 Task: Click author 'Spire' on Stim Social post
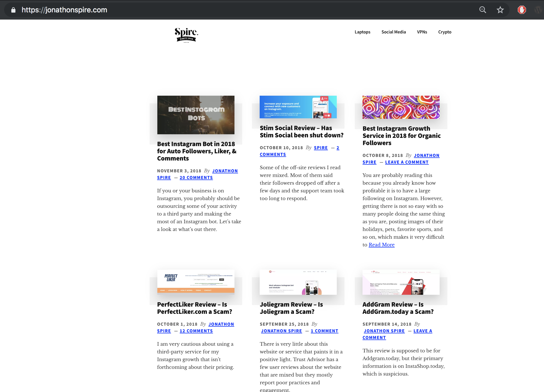(321, 148)
